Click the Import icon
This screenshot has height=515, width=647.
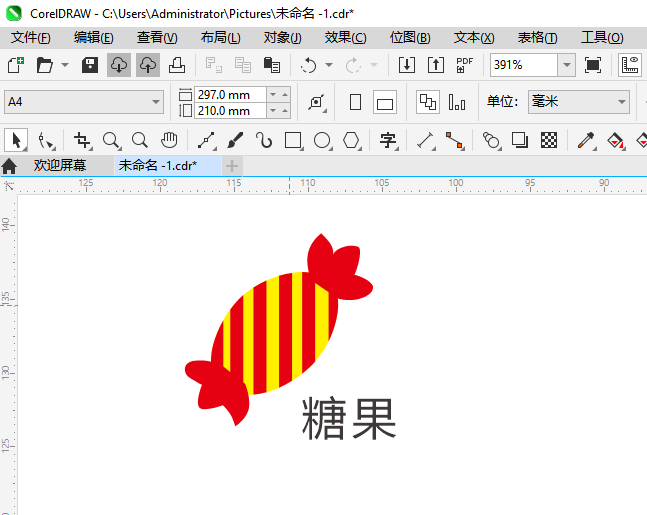[406, 65]
